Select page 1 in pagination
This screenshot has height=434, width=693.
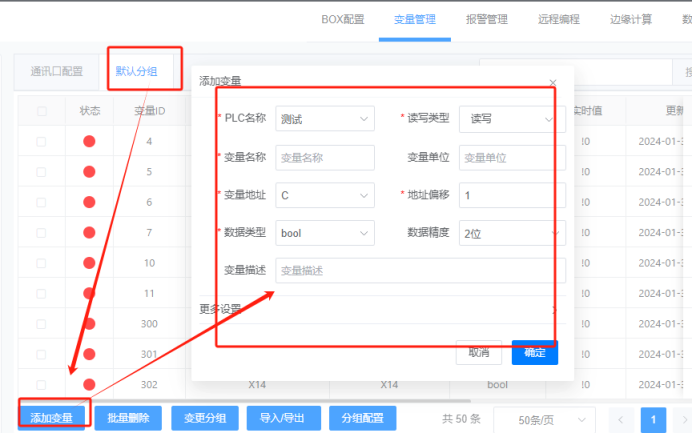click(x=653, y=419)
